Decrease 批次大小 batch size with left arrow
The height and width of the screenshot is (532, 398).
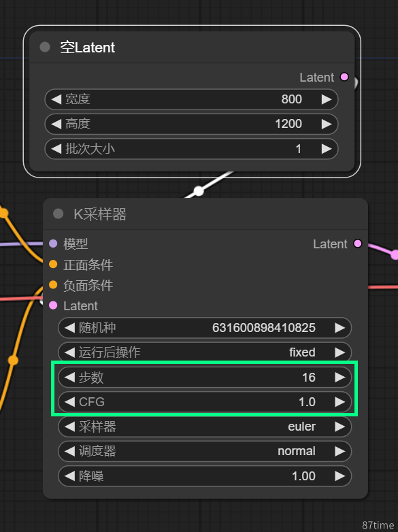(56, 148)
